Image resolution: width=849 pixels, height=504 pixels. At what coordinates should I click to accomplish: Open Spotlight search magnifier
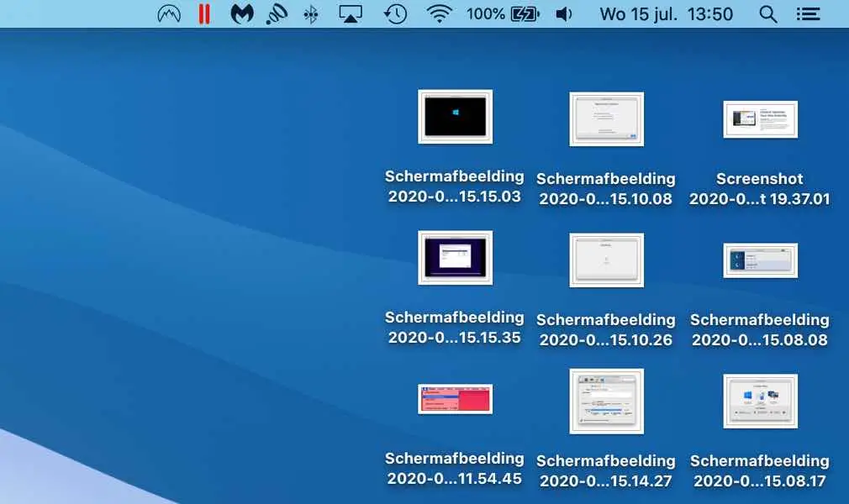(x=767, y=14)
